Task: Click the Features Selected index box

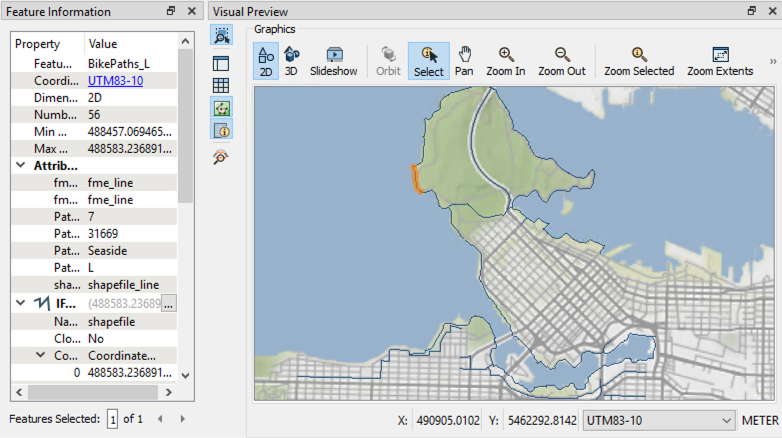Action: [x=112, y=419]
